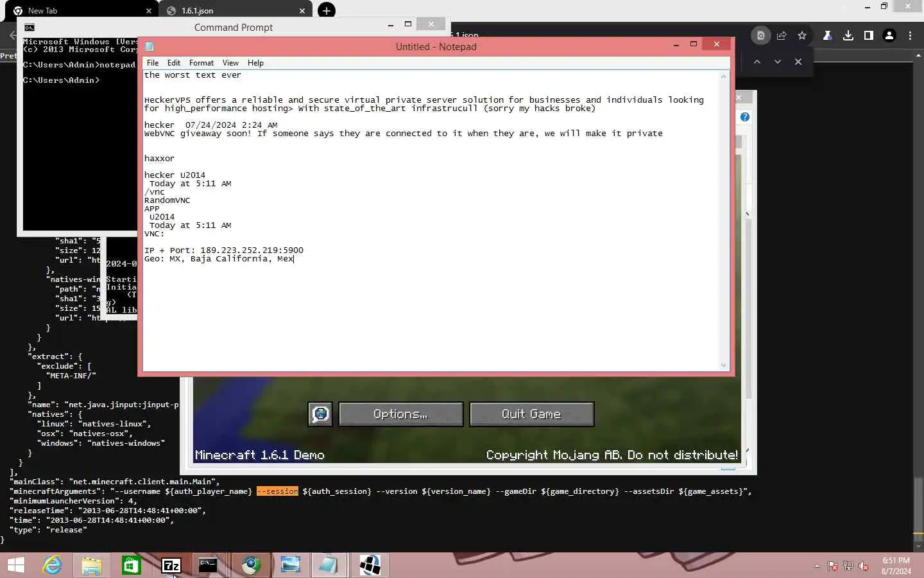Open the picture viewer taskbar icon
The height and width of the screenshot is (578, 924).
(x=290, y=565)
